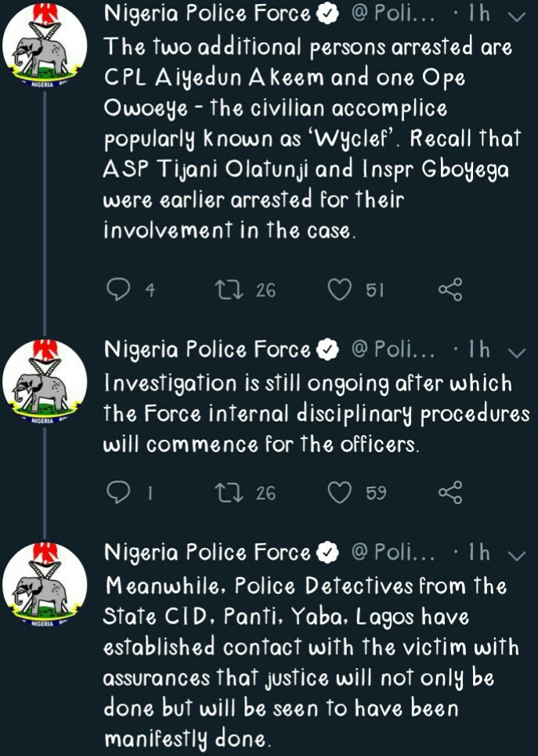Like the tweet with 59 likes
The width and height of the screenshot is (538, 756).
coord(339,492)
